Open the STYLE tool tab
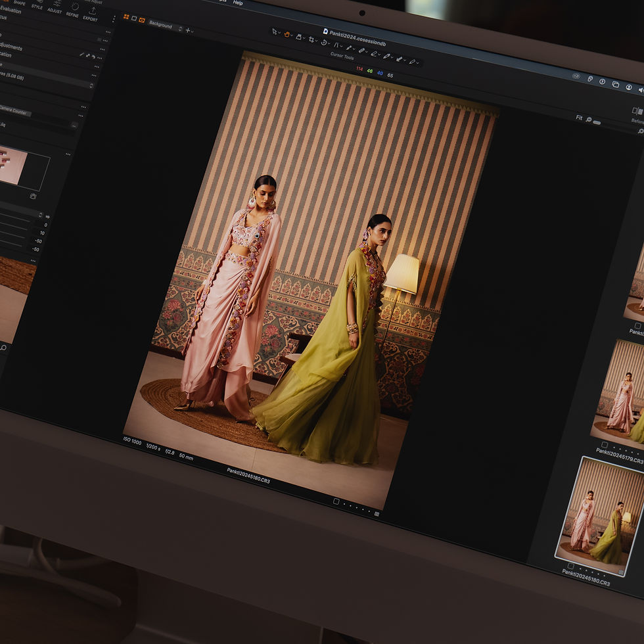 pyautogui.click(x=37, y=6)
